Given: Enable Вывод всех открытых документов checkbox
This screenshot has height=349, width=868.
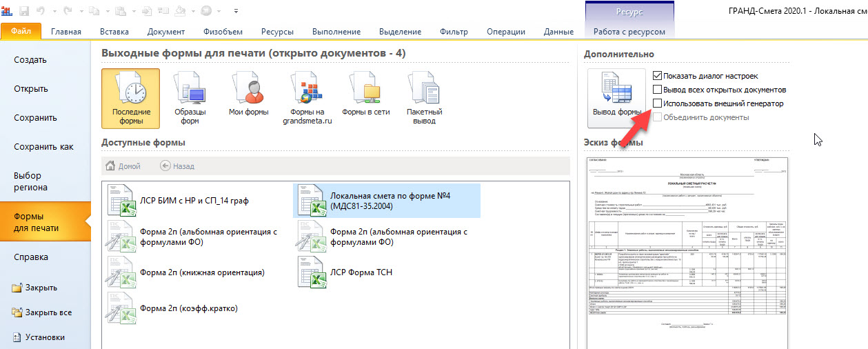Looking at the screenshot, I should (657, 90).
